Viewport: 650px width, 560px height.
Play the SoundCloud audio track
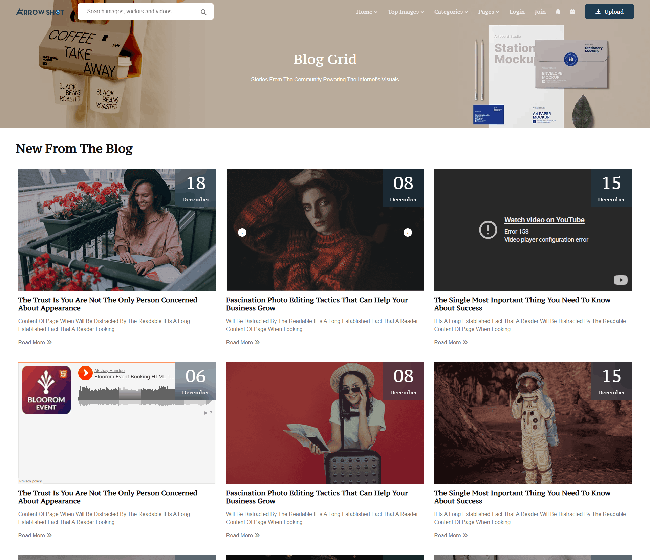click(85, 373)
